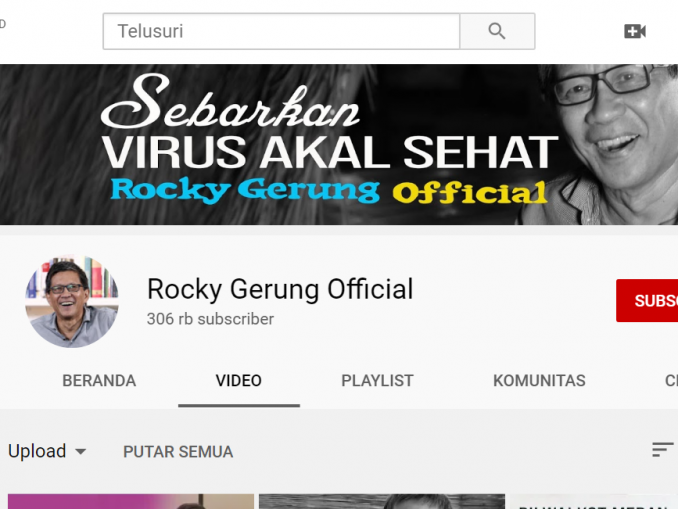
Task: Open the partially visible tab after KOMUNITAS
Action: tap(671, 381)
